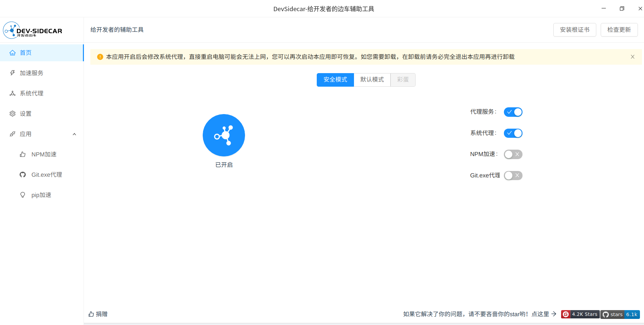Click the GitHub icon beside Git.exe代理

pos(23,175)
